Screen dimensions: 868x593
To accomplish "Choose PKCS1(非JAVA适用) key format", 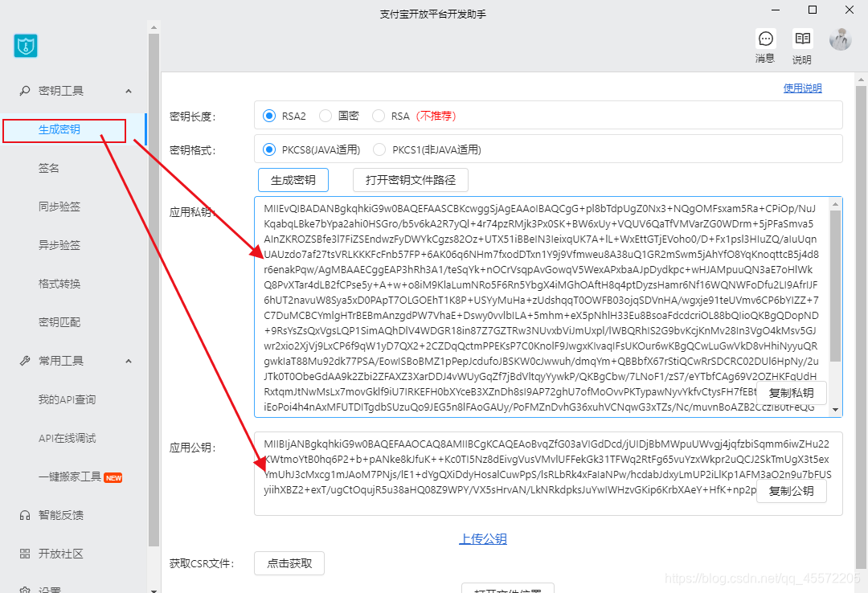I will coord(379,149).
